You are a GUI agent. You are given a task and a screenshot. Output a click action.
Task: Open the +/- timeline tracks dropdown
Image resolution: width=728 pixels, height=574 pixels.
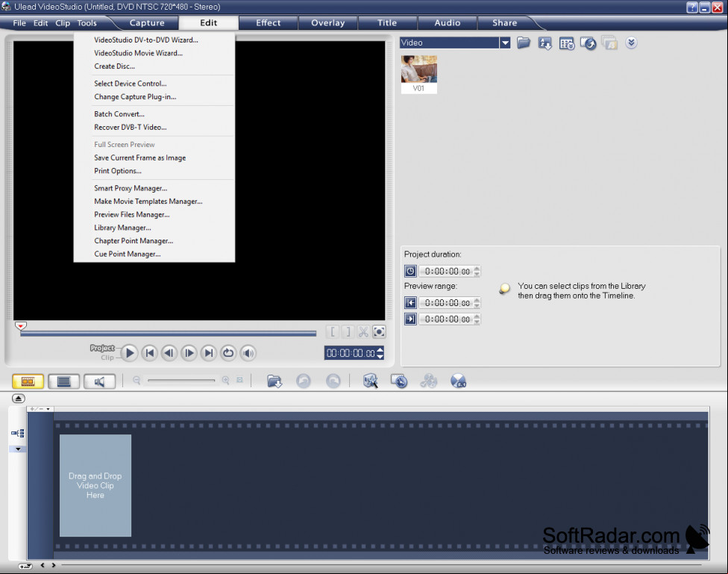tap(40, 409)
